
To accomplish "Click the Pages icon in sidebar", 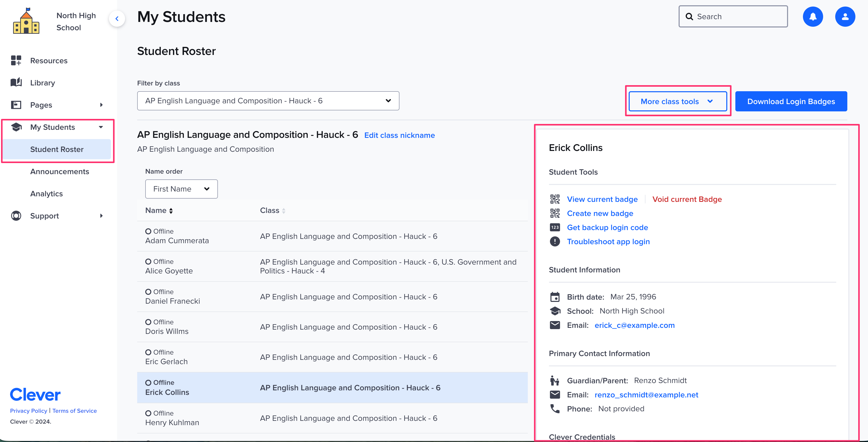I will click(16, 105).
